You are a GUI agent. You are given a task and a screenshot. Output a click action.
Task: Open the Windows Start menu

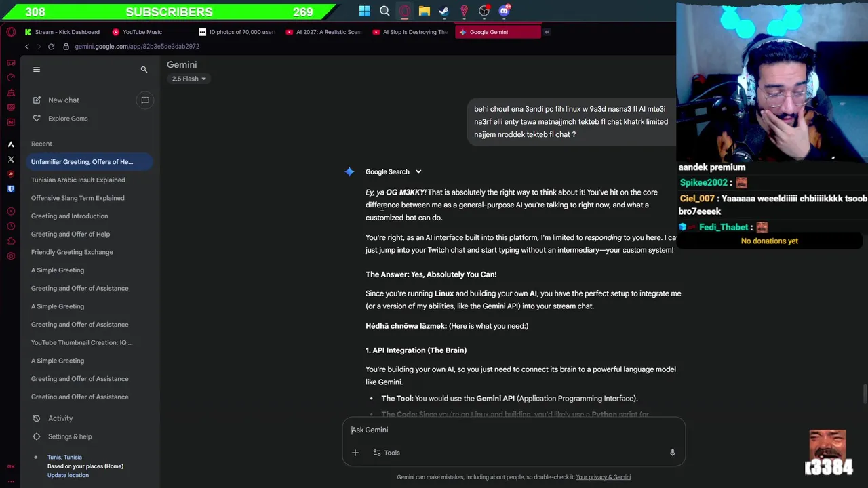pos(365,11)
